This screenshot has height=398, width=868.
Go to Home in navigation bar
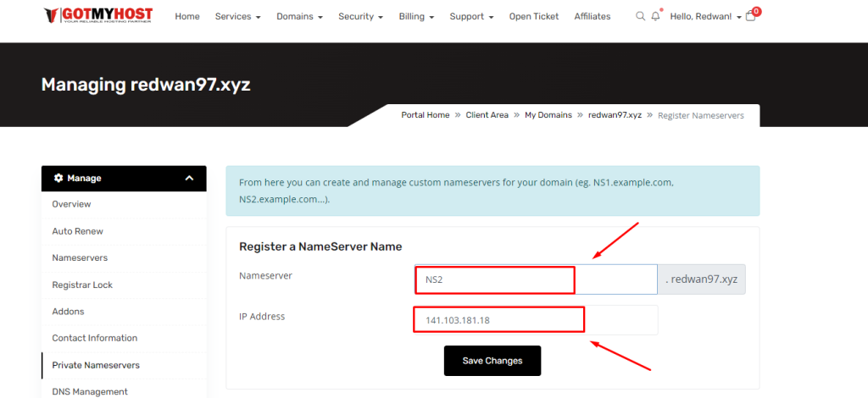point(187,16)
